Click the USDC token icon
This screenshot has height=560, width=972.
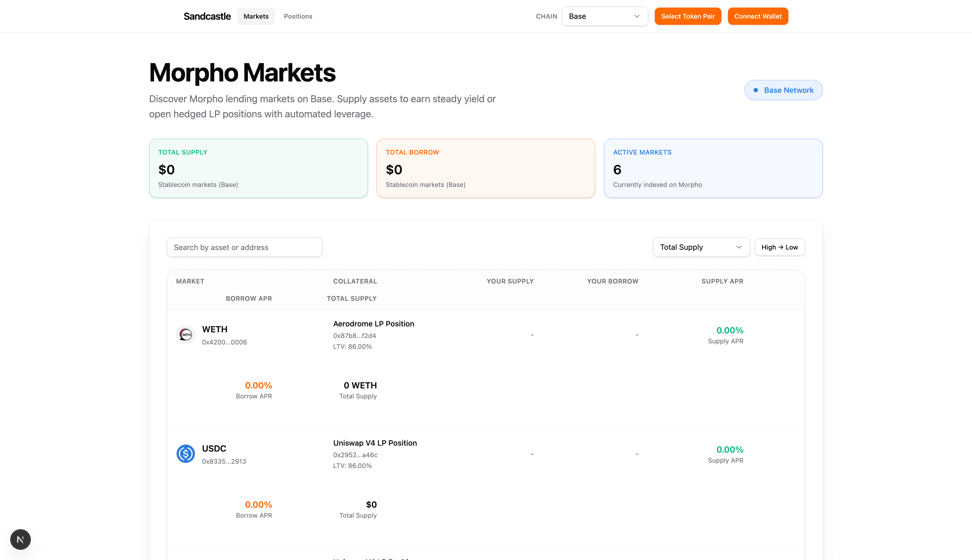point(185,454)
